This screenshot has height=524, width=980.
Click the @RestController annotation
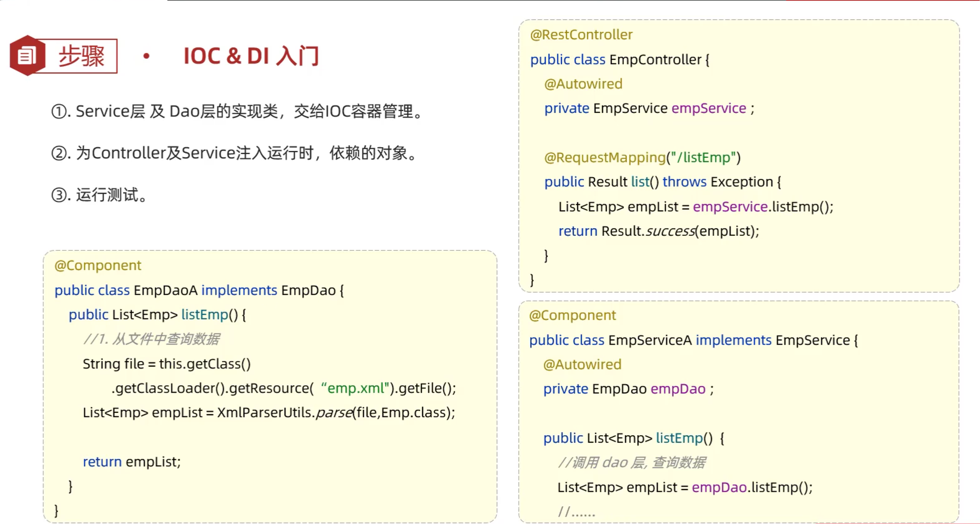pyautogui.click(x=581, y=35)
